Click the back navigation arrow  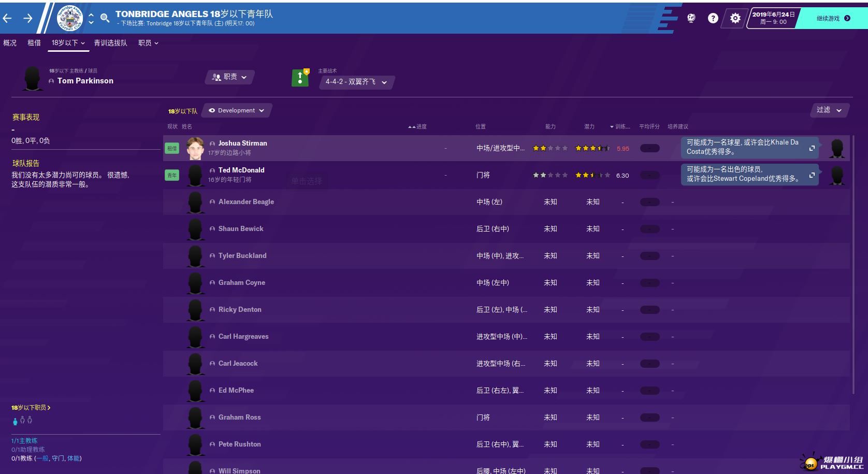[x=7, y=18]
